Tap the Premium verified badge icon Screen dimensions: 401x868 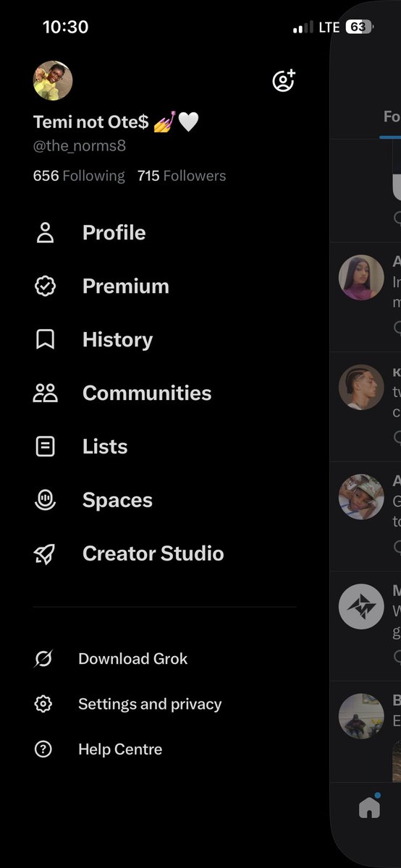point(45,286)
